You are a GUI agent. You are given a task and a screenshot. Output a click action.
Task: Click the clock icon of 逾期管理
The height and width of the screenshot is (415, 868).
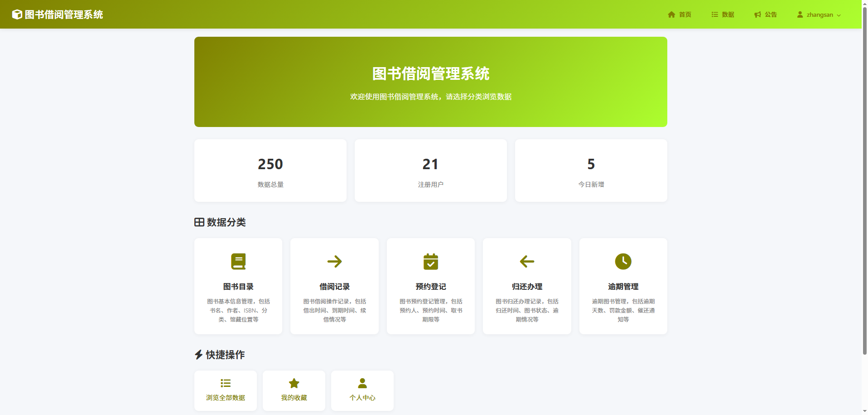(623, 261)
